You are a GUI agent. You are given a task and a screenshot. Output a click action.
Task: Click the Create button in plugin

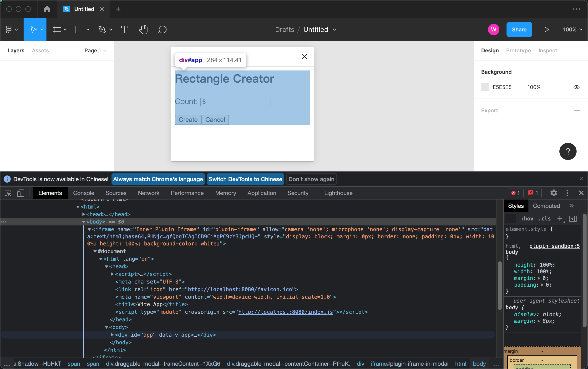[188, 120]
